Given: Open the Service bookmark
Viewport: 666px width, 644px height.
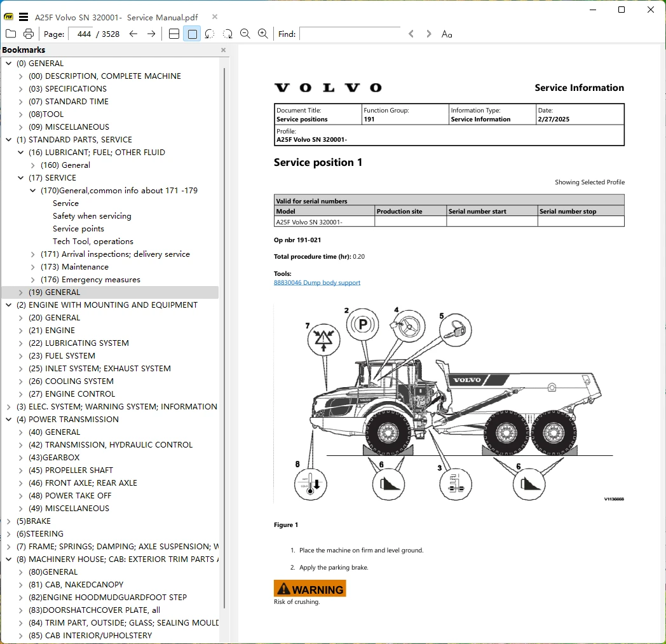Looking at the screenshot, I should coord(65,203).
